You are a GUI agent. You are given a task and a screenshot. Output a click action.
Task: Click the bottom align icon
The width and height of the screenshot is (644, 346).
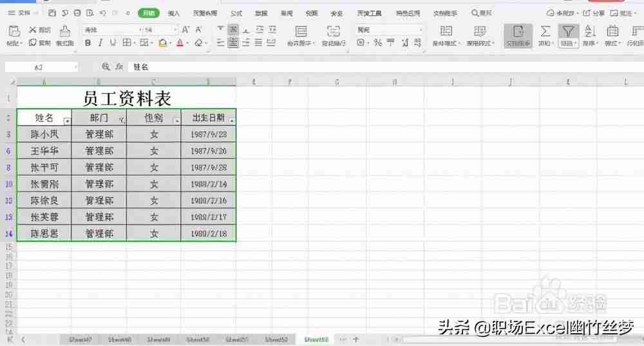(x=246, y=30)
